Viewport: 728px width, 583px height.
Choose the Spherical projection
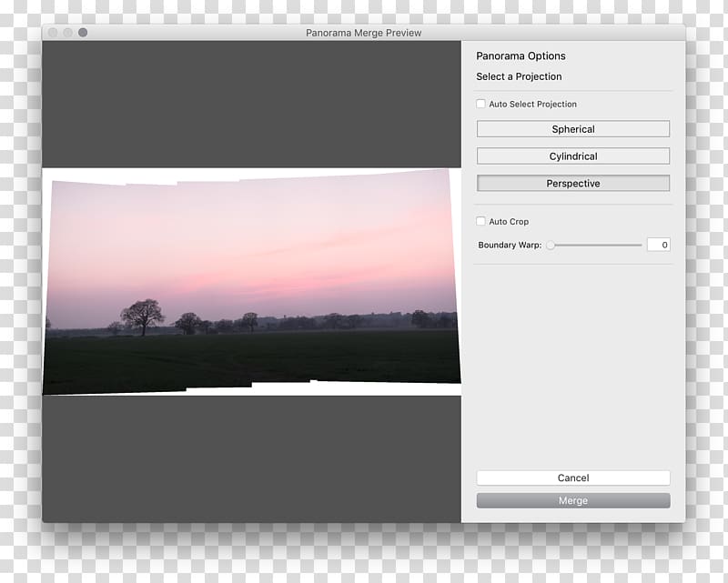[573, 129]
